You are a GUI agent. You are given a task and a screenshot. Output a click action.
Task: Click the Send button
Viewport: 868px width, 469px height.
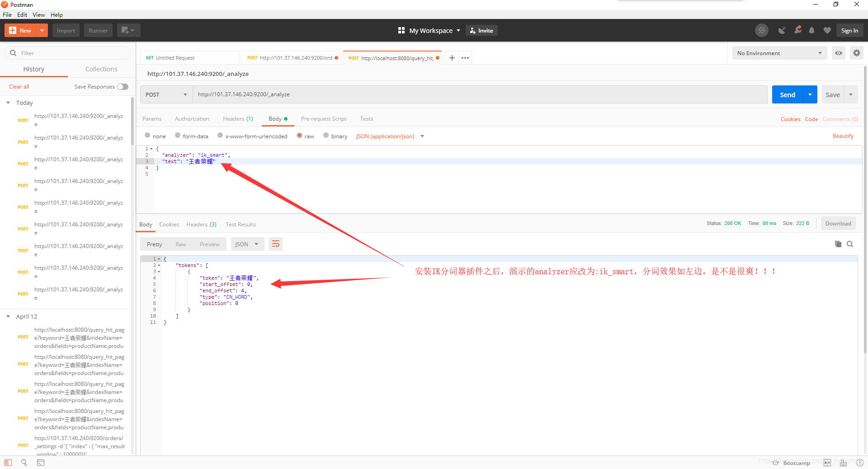(788, 94)
